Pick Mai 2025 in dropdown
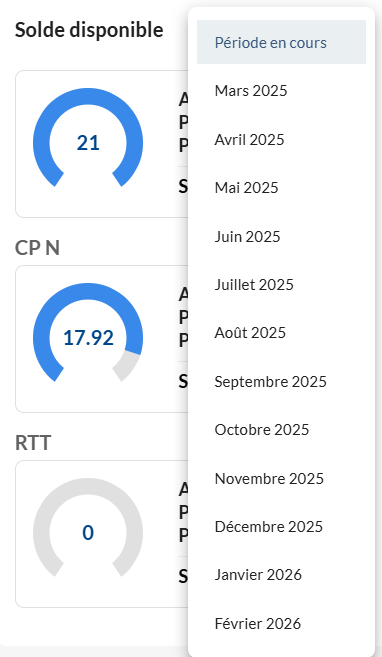Screen dimensions: 382x657 (x=281, y=187)
